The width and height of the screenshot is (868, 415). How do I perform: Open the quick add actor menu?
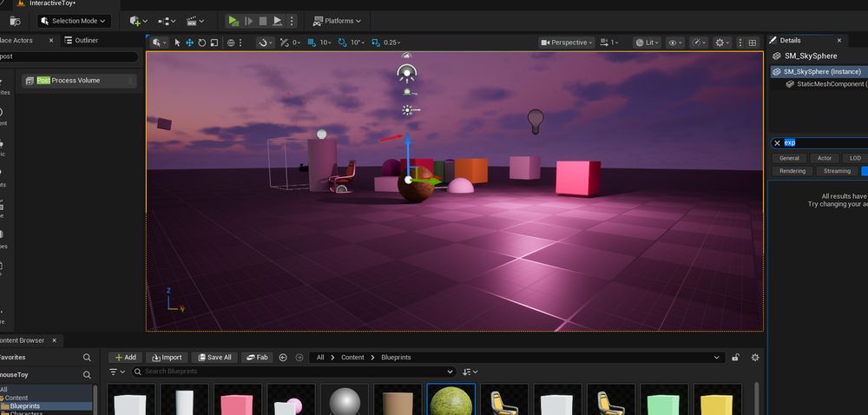(x=138, y=21)
